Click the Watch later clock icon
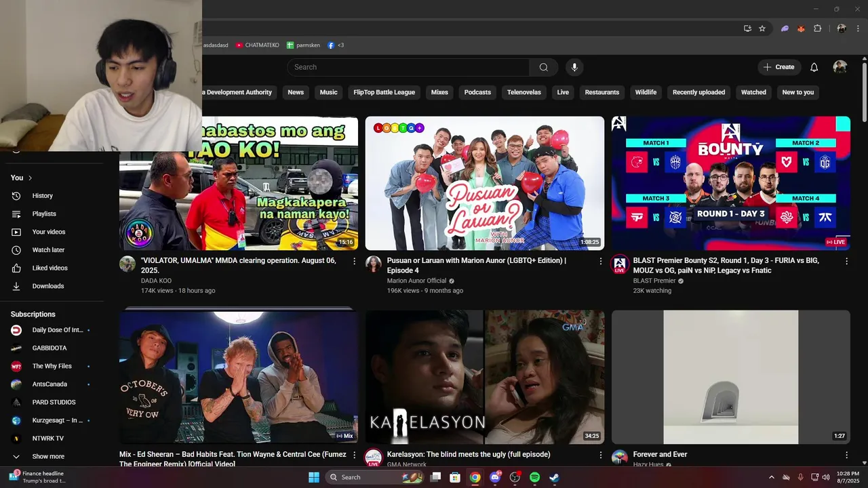 click(x=16, y=250)
